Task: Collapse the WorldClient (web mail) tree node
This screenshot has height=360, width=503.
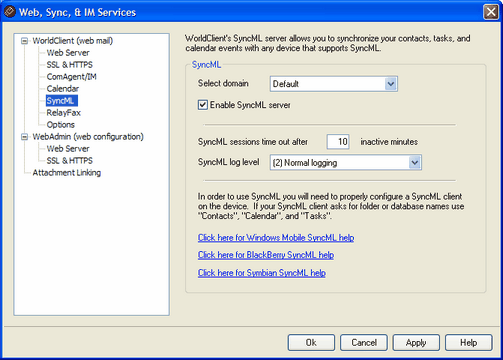Action: click(24, 41)
